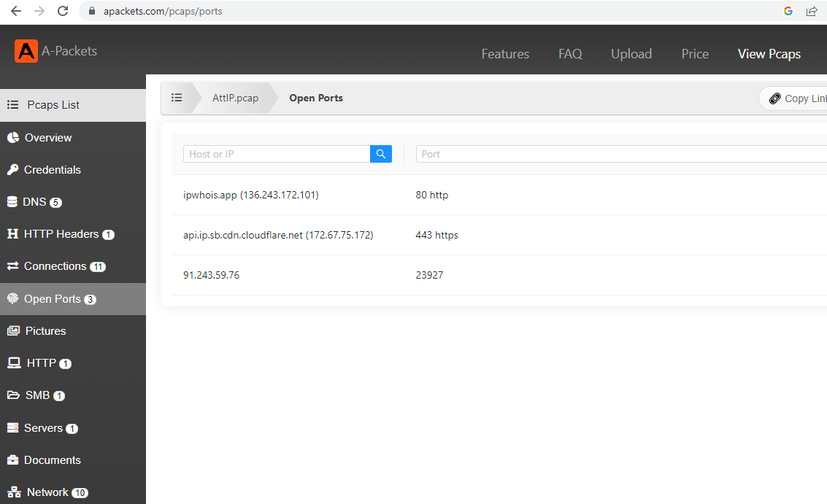
Task: Click the Servers count badge
Action: pyautogui.click(x=72, y=429)
